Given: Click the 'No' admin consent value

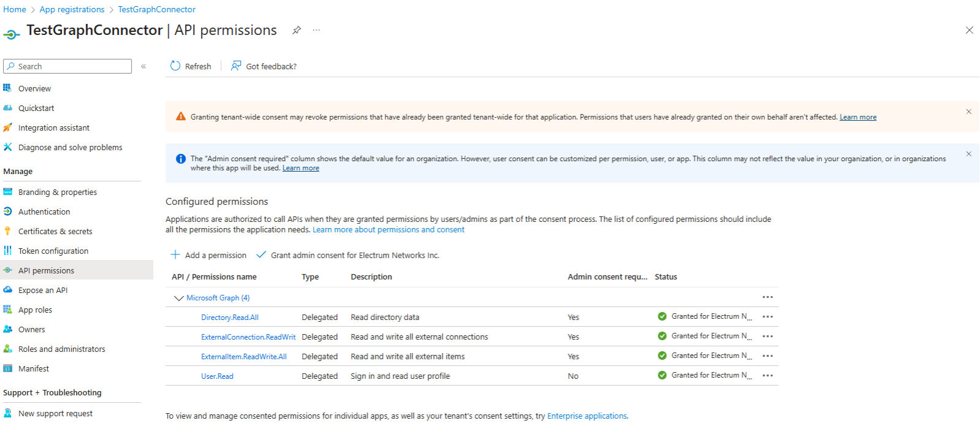Looking at the screenshot, I should (573, 376).
